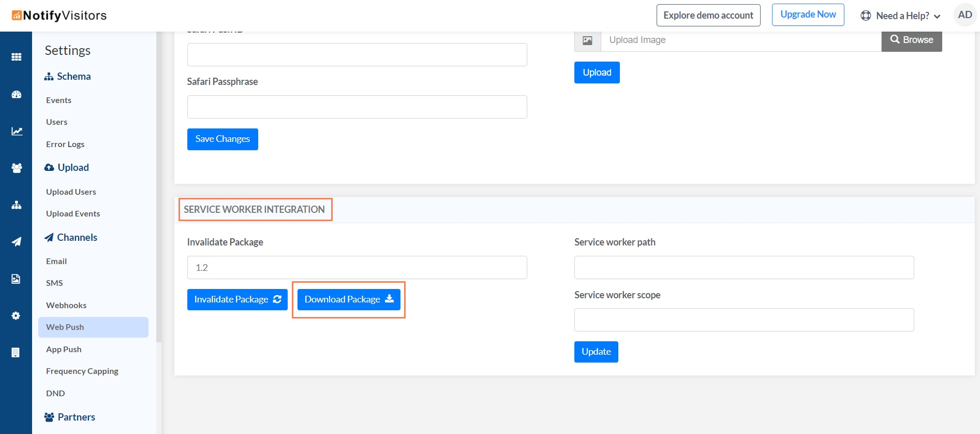The height and width of the screenshot is (434, 980).
Task: Click the Channels paper plane icon
Action: pyautogui.click(x=49, y=238)
